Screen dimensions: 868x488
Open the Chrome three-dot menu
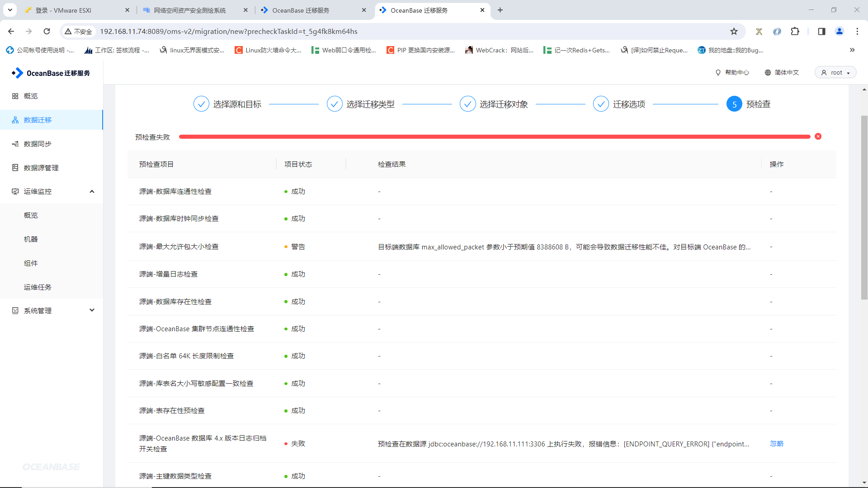[x=857, y=31]
